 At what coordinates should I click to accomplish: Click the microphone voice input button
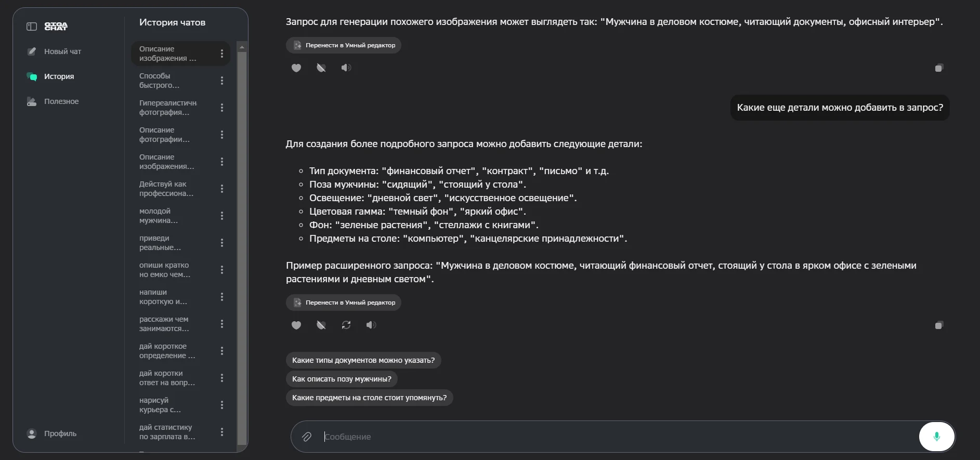(x=936, y=437)
